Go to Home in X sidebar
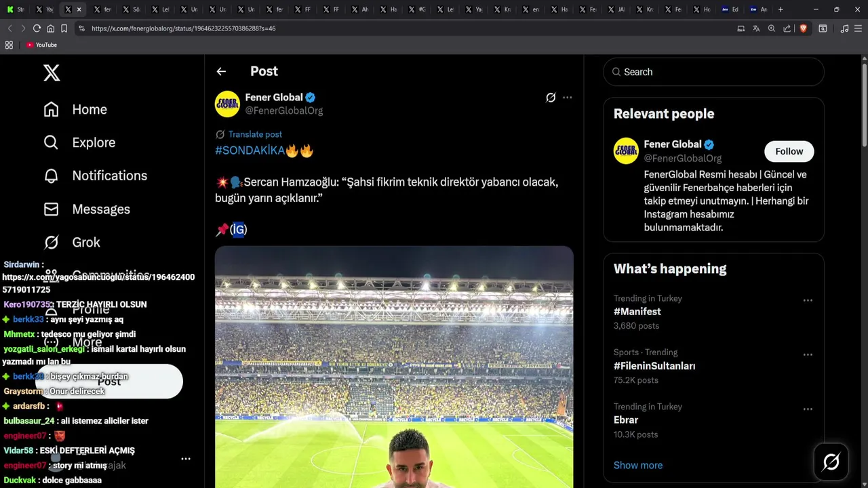868x488 pixels. click(x=75, y=109)
